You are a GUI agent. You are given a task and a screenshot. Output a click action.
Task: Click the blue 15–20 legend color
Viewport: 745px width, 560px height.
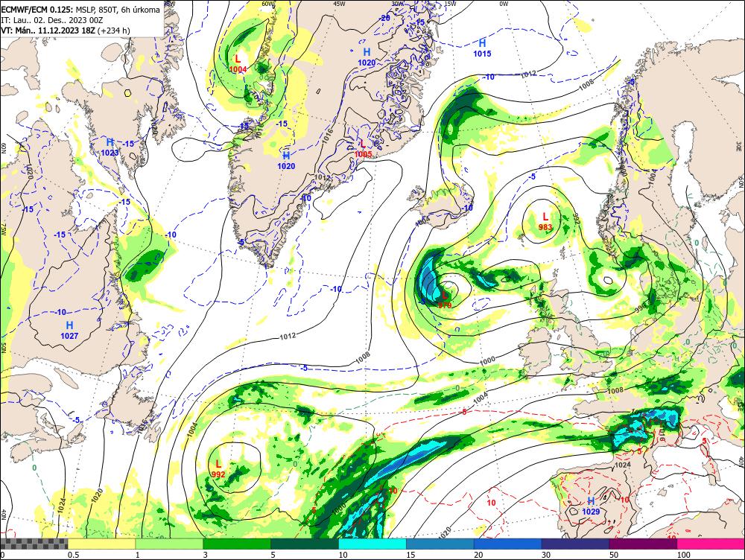click(x=440, y=544)
